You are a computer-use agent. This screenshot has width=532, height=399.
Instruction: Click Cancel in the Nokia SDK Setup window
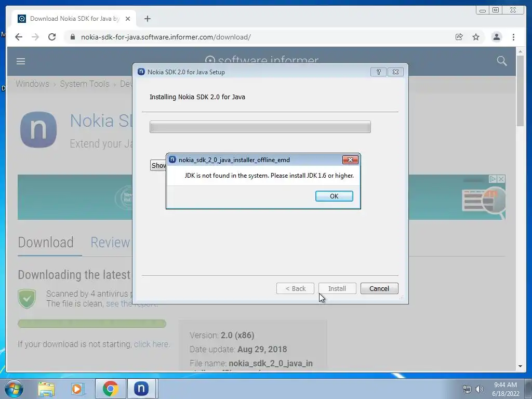(379, 288)
